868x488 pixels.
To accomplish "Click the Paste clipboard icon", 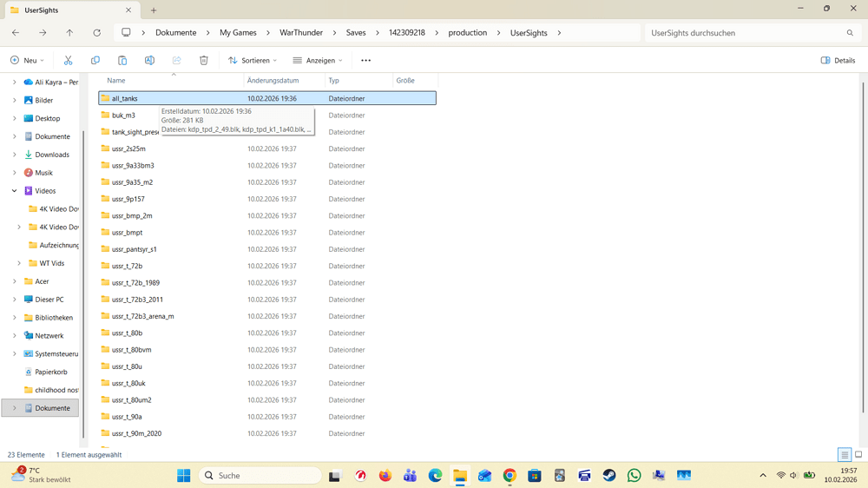I will [122, 61].
